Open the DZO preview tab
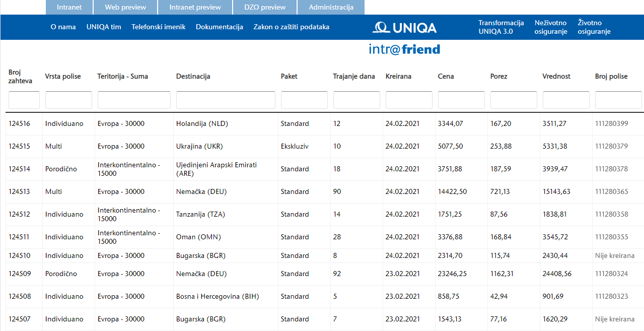The image size is (644, 331). click(265, 7)
